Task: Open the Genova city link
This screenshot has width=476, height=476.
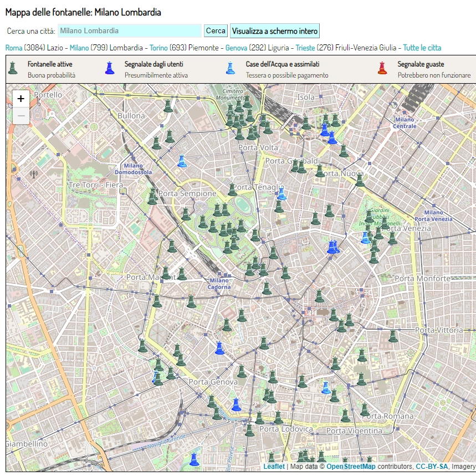Action: (236, 48)
